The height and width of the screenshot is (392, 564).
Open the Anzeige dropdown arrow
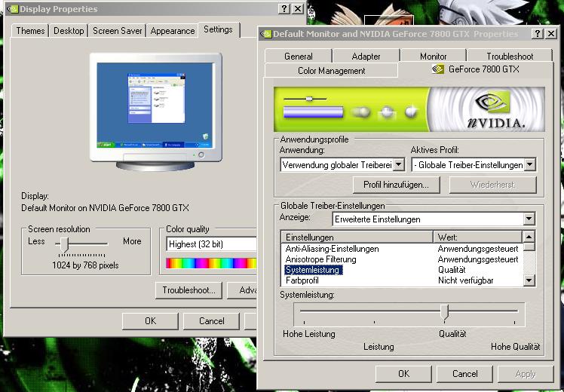tap(529, 219)
